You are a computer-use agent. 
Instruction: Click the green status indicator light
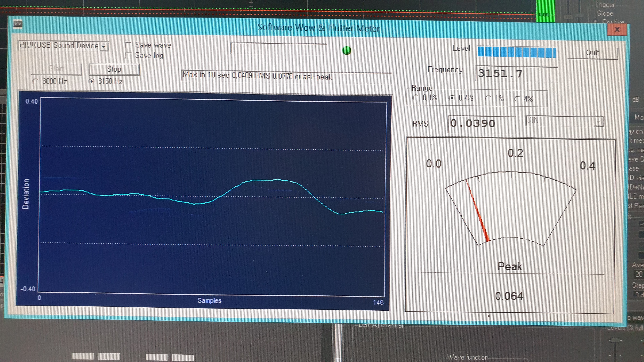click(346, 50)
